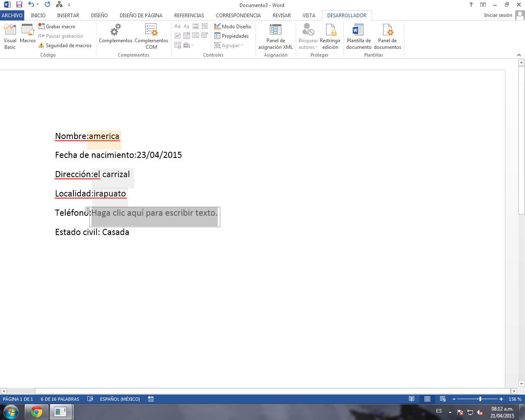525x420 pixels.
Task: Click Restringir edición
Action: [x=330, y=36]
